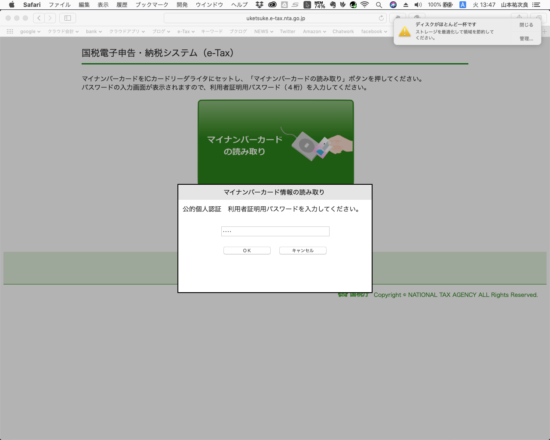
Task: Click the 国税電子申告・納税システム heading
Action: click(158, 53)
